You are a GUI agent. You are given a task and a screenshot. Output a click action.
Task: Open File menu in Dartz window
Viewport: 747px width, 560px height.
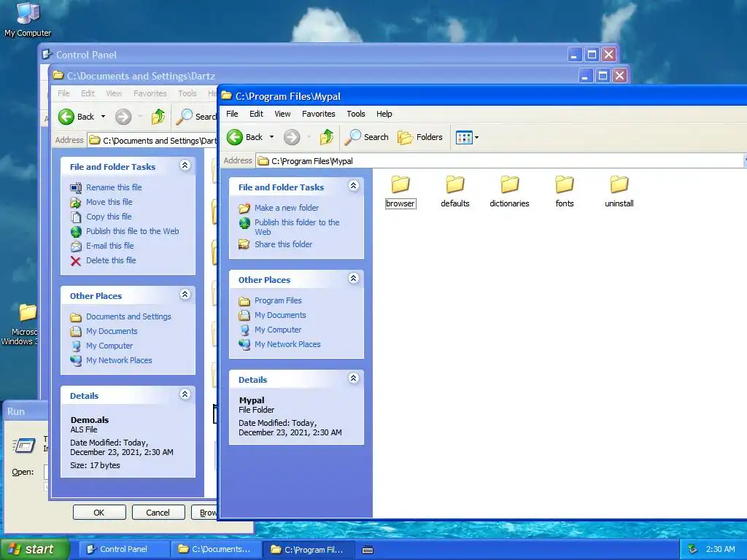click(63, 93)
